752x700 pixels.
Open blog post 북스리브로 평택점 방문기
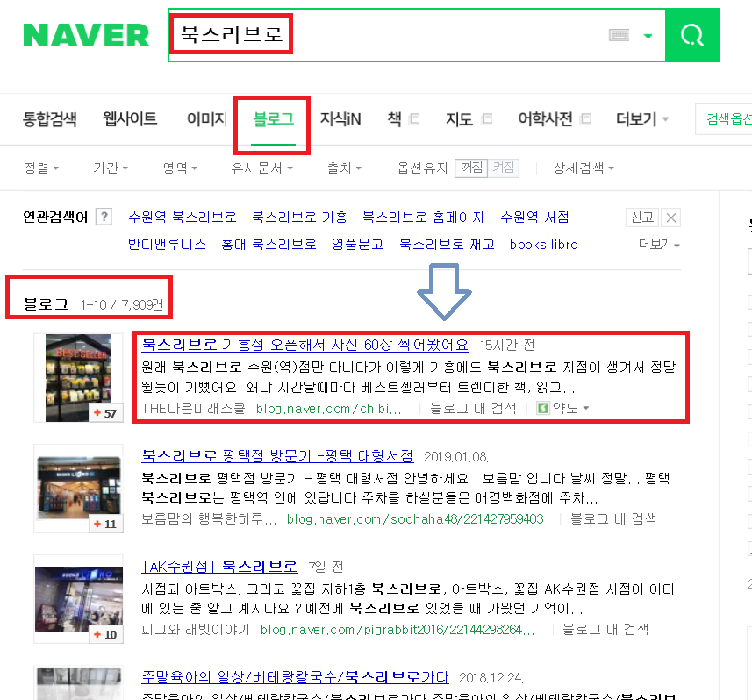(x=277, y=455)
